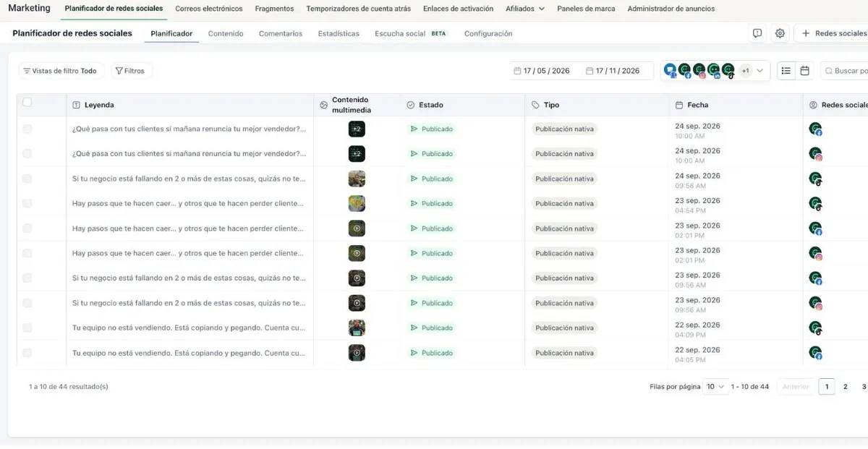Check the 24 sep. 09:56 AM row checkbox
The width and height of the screenshot is (868, 449).
27,179
